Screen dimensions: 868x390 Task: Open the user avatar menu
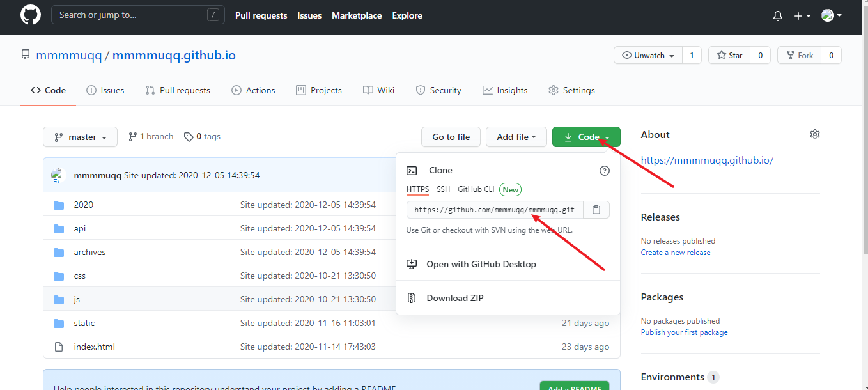tap(831, 15)
